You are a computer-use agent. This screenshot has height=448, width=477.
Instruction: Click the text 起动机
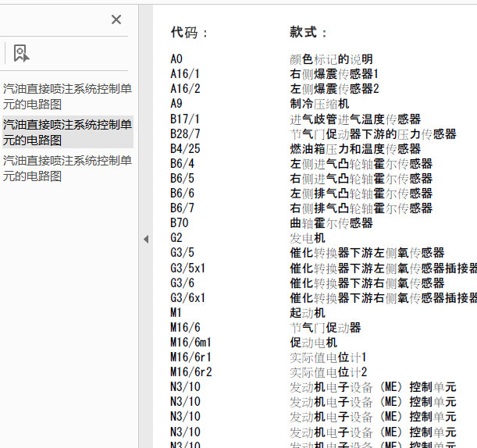[308, 313]
